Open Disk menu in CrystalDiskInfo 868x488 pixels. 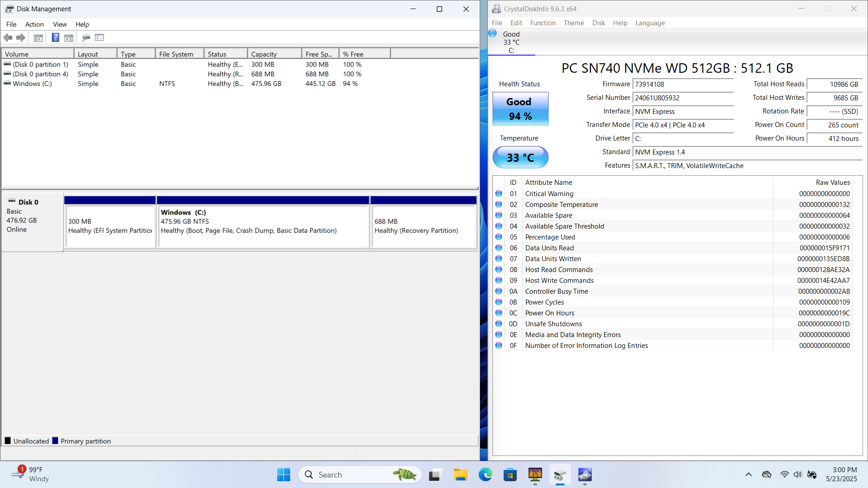pos(599,23)
